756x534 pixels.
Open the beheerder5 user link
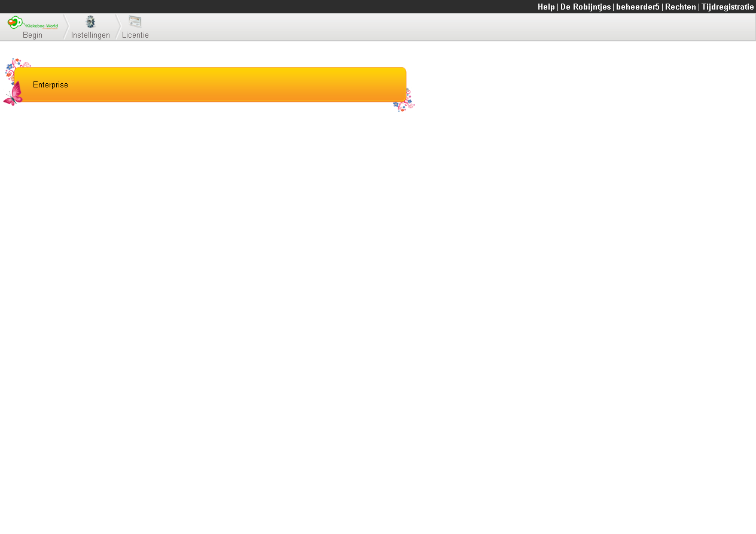click(x=638, y=7)
